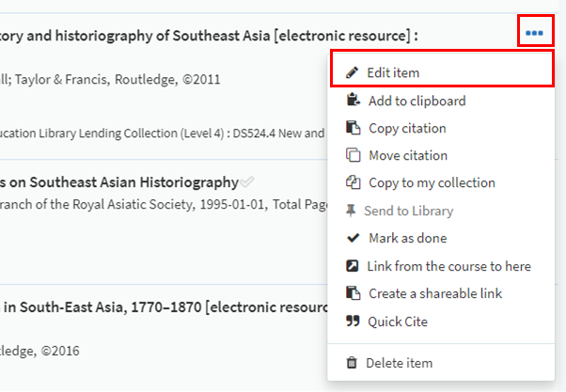Click the quotation mark Quick Cite icon
The height and width of the screenshot is (392, 566).
[x=353, y=321]
